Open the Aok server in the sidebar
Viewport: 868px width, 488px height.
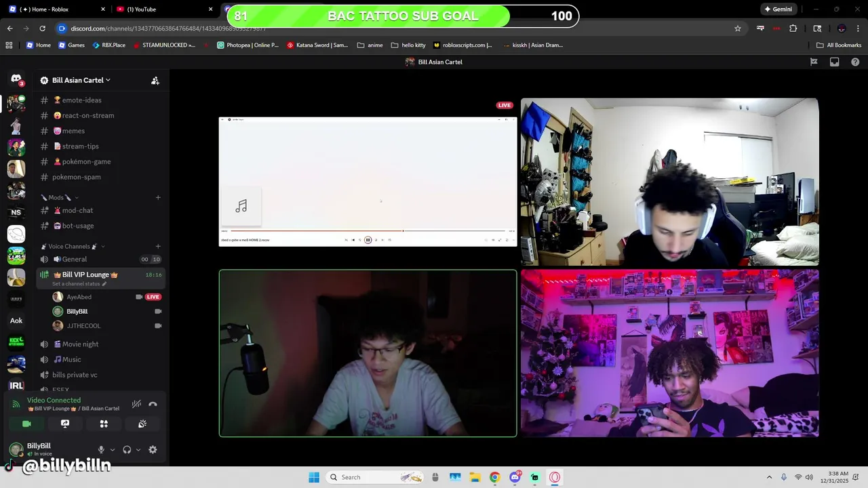(16, 321)
